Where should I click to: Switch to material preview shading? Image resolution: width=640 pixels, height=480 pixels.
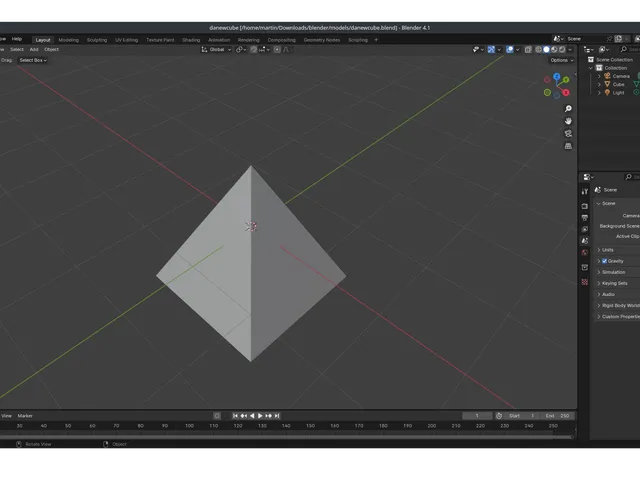click(554, 49)
